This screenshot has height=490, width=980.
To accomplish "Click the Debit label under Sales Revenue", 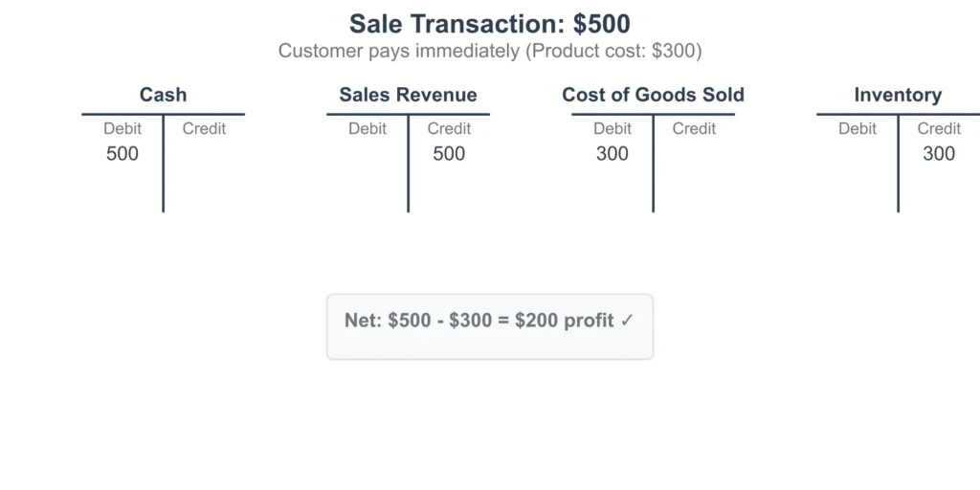I will tap(367, 128).
